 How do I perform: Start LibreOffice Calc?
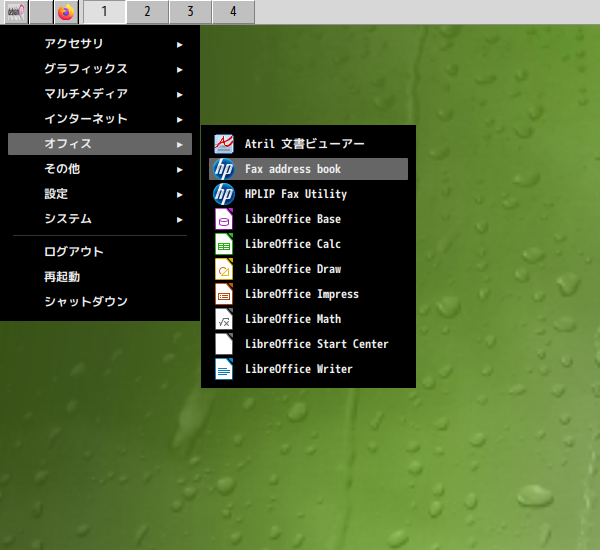(x=308, y=244)
